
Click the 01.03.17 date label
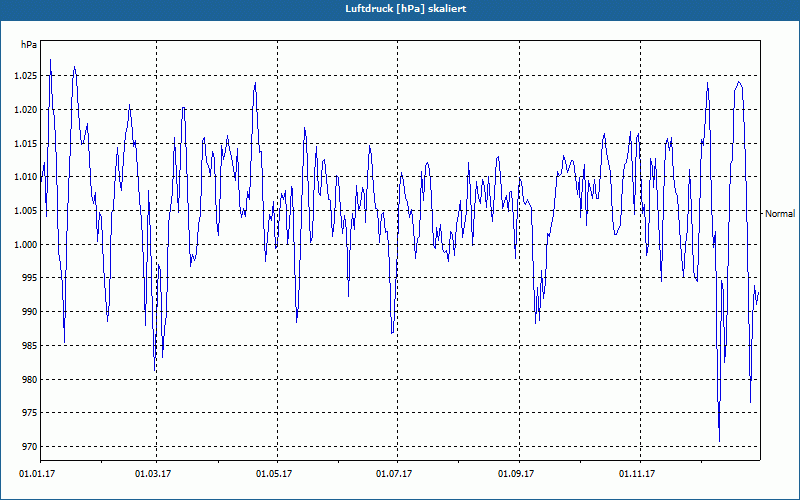[x=153, y=474]
